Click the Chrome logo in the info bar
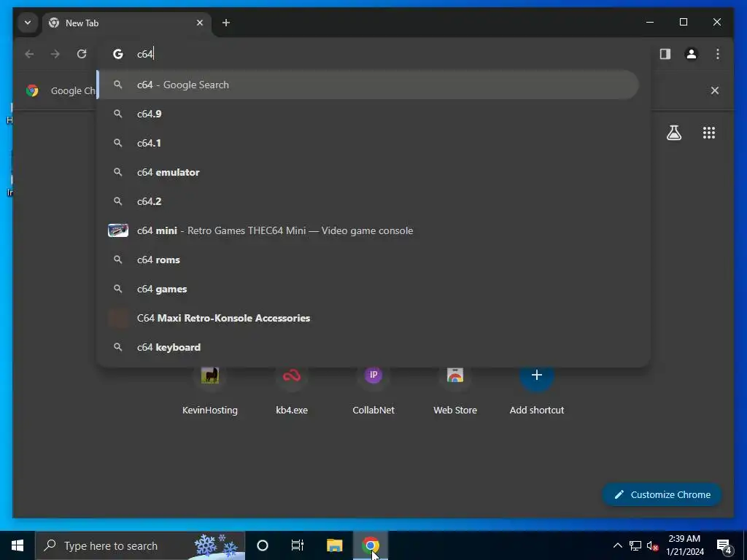The width and height of the screenshot is (747, 560). pyautogui.click(x=32, y=90)
